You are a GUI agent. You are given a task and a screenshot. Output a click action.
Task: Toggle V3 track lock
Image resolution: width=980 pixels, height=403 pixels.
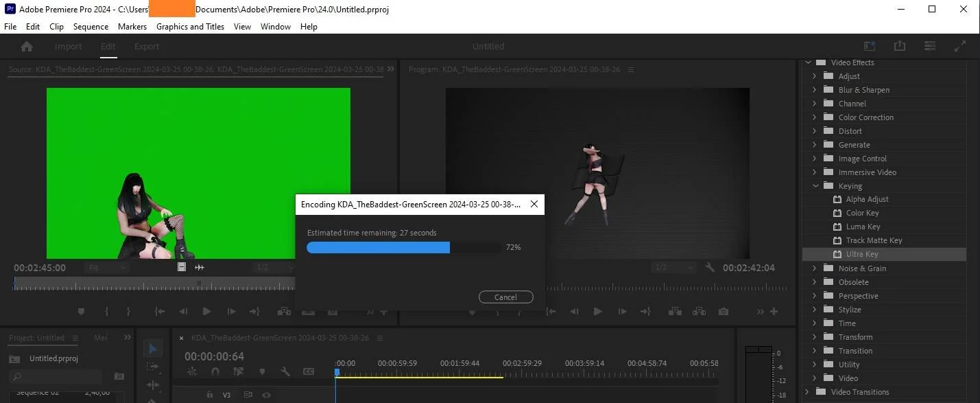(210, 395)
